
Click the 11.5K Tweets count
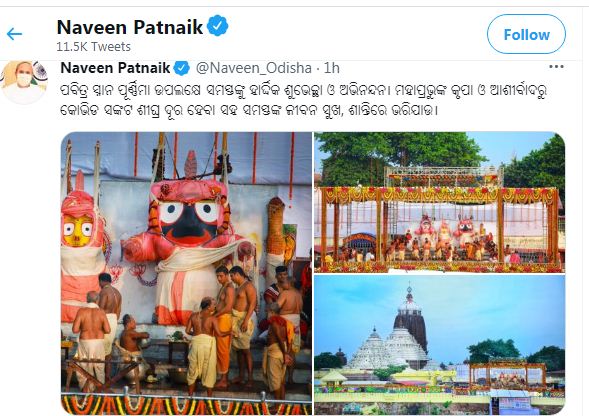click(x=94, y=47)
